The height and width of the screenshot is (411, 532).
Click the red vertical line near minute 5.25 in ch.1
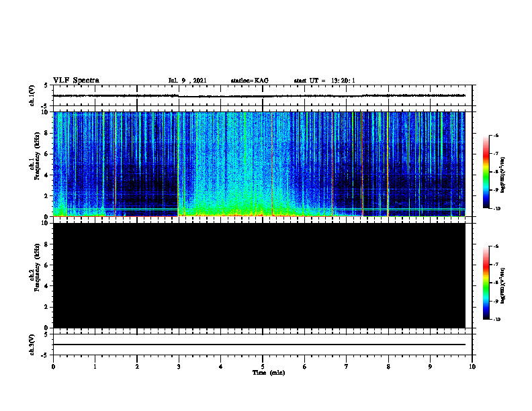click(273, 164)
